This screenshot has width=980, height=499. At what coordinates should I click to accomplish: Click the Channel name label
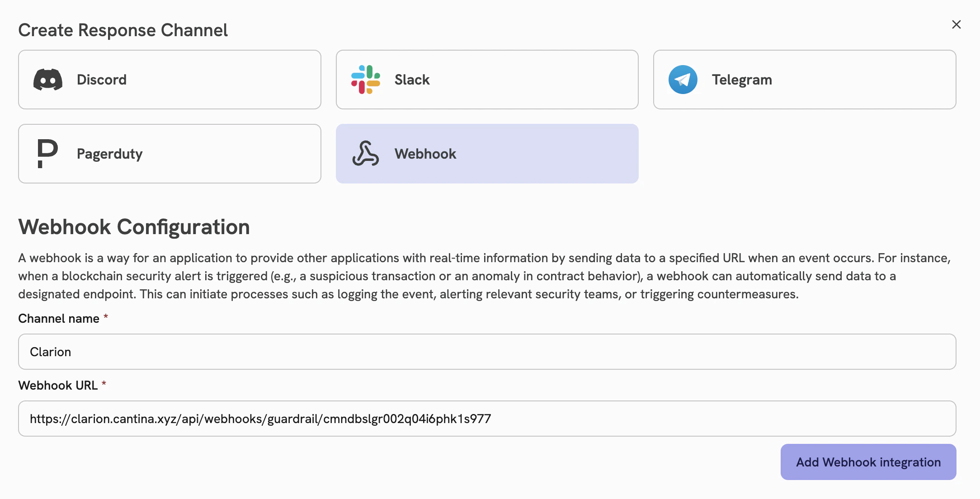point(59,319)
